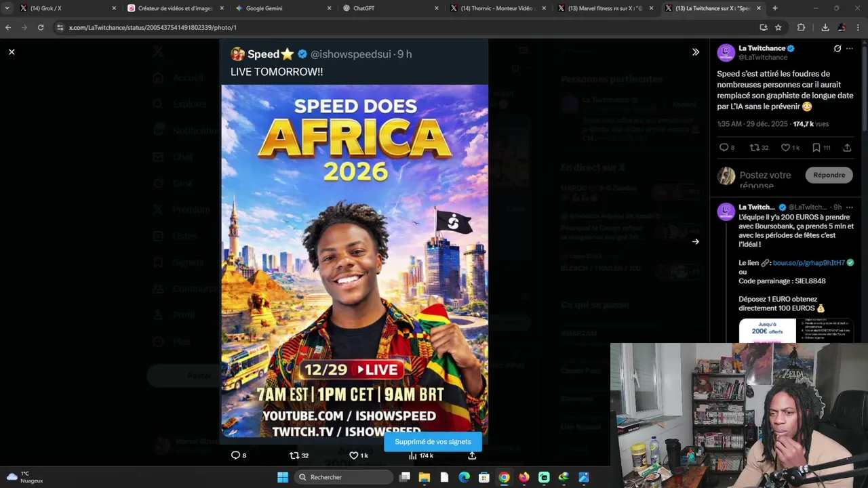
Task: Open the Chrome downloads icon
Action: (x=825, y=27)
